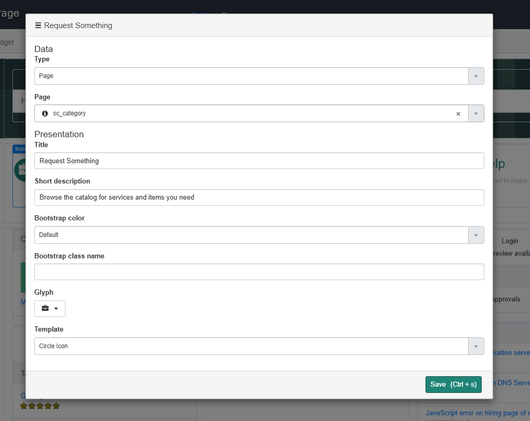Image resolution: width=530 pixels, height=421 pixels.
Task: Click the Short description text field
Action: (x=259, y=197)
